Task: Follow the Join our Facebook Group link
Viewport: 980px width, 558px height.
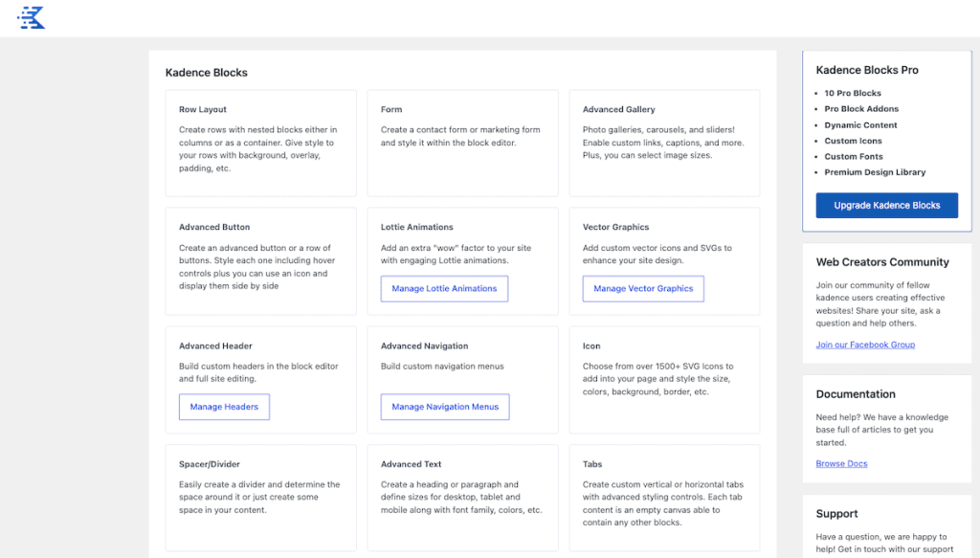Action: tap(865, 345)
